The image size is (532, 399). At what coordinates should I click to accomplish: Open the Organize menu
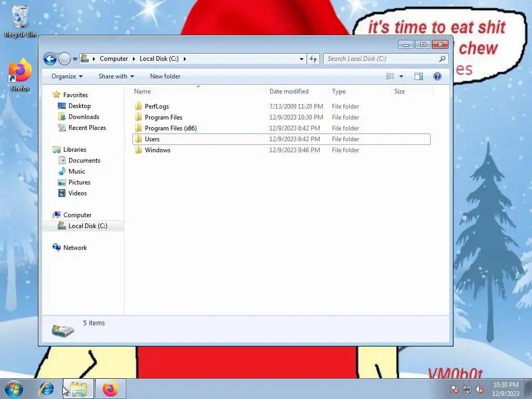[x=67, y=76]
